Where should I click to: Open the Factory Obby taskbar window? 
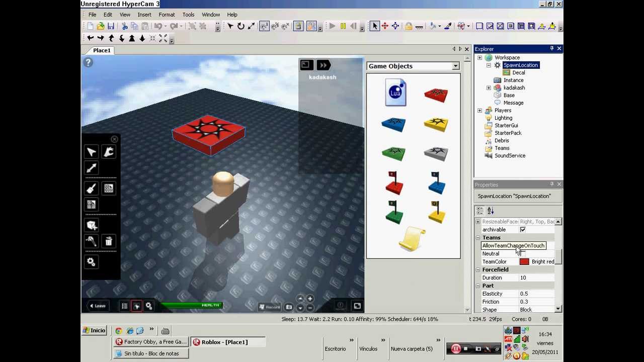click(x=151, y=342)
